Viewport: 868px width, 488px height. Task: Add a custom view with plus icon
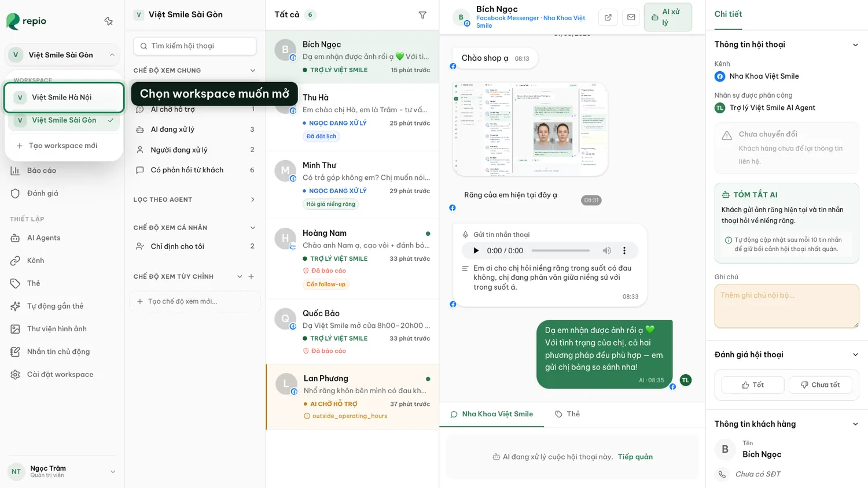coord(251,276)
